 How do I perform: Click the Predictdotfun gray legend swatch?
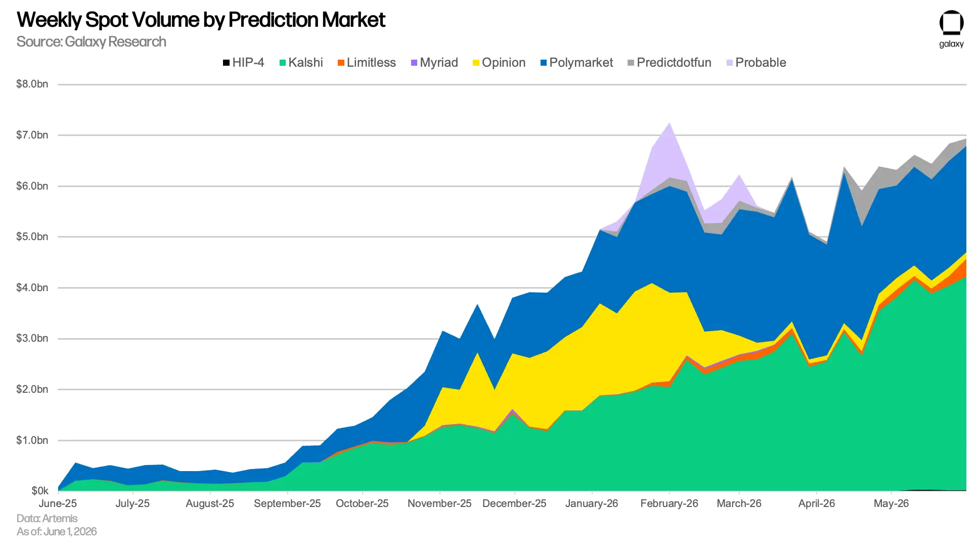pos(631,63)
